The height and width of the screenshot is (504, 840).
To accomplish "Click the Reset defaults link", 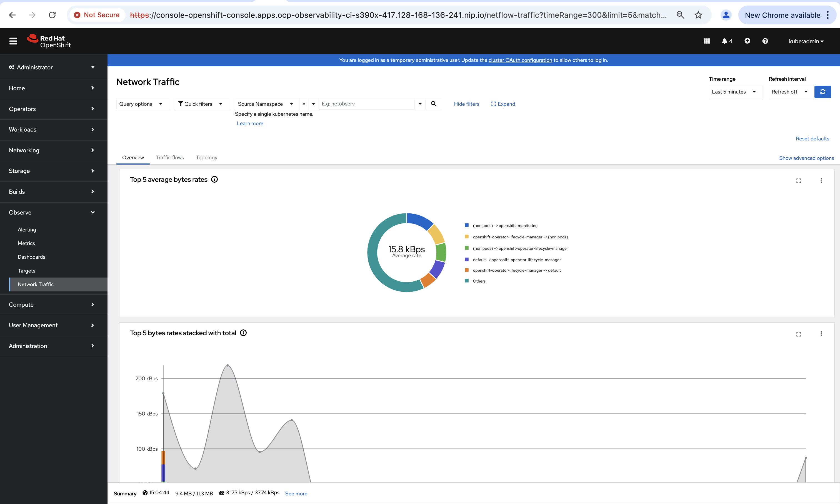I will pos(812,138).
